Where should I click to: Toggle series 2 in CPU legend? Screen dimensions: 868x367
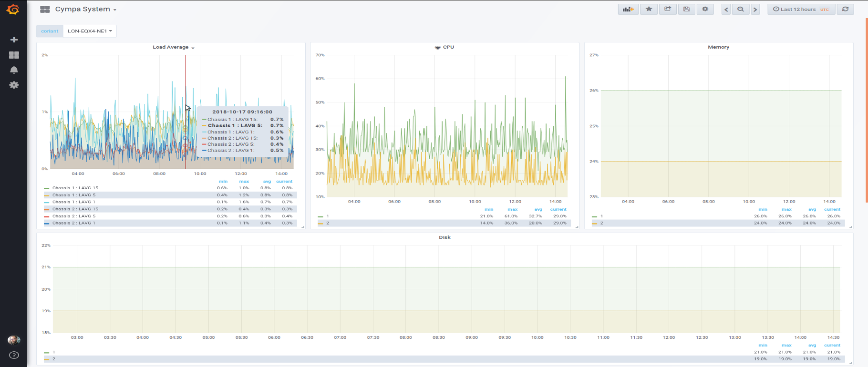[x=327, y=223]
